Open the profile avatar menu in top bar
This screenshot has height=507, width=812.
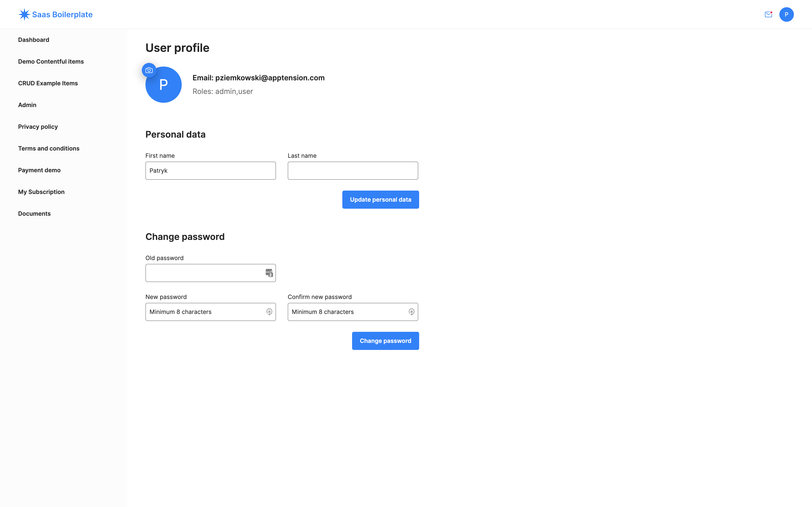787,14
